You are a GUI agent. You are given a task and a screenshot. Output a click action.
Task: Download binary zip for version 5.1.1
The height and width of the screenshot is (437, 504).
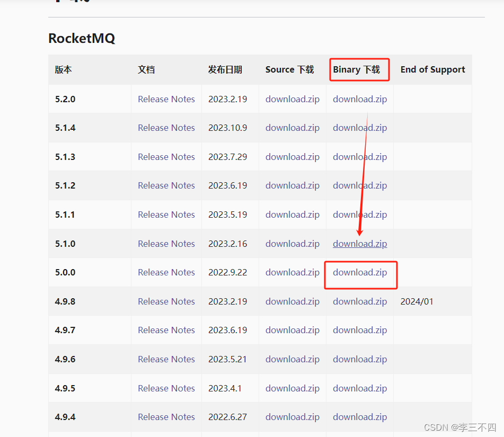tap(360, 215)
